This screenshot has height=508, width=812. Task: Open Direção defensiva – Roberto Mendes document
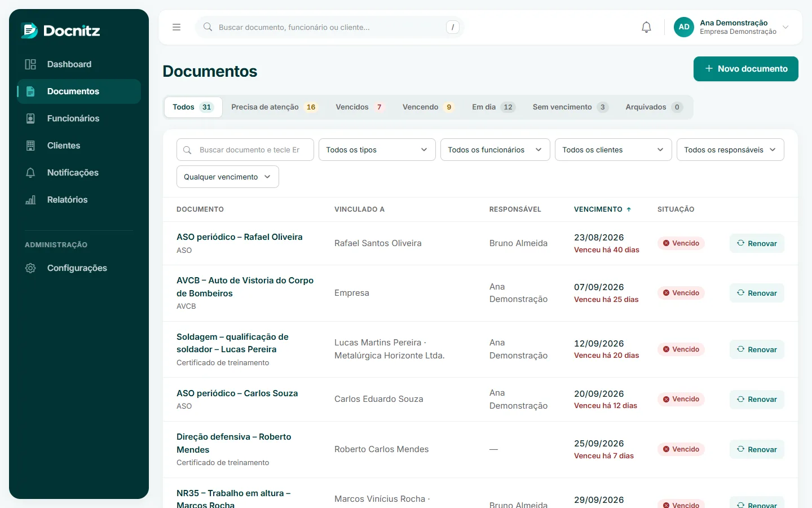click(x=234, y=443)
